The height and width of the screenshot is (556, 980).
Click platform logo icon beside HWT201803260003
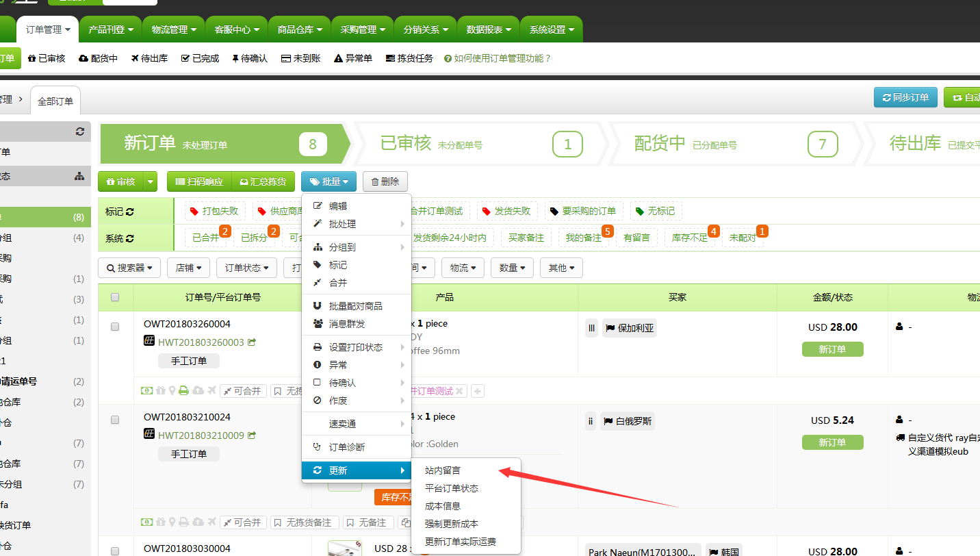click(x=149, y=341)
